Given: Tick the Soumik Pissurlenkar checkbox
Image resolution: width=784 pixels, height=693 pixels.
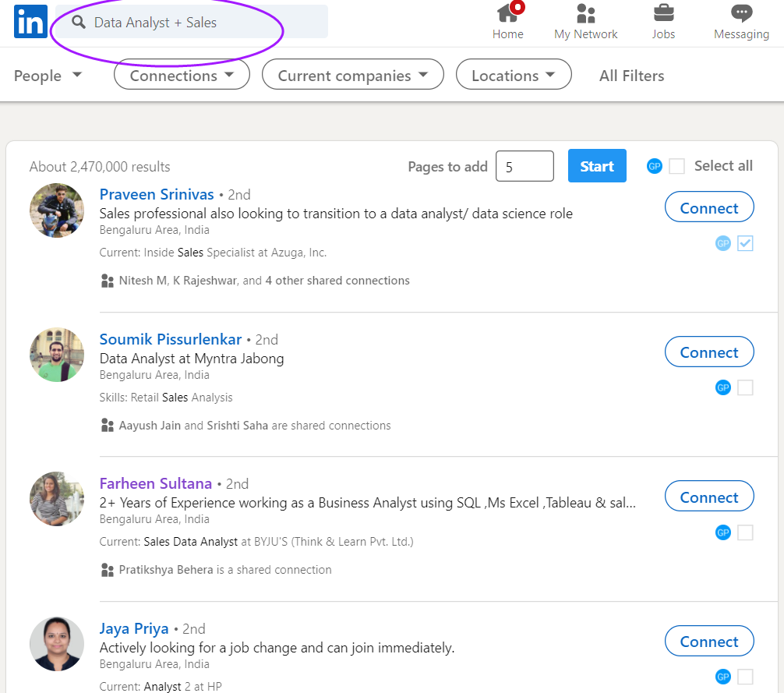Looking at the screenshot, I should pyautogui.click(x=745, y=387).
